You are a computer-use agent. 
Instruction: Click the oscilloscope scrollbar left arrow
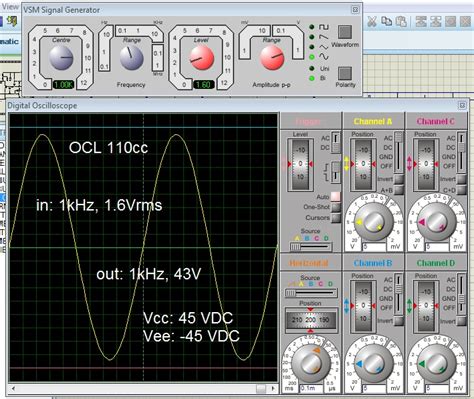click(x=14, y=389)
